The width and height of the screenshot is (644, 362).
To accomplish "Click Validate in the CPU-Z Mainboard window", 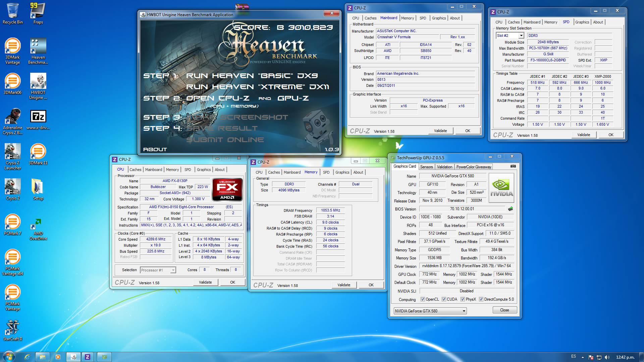I will point(440,131).
